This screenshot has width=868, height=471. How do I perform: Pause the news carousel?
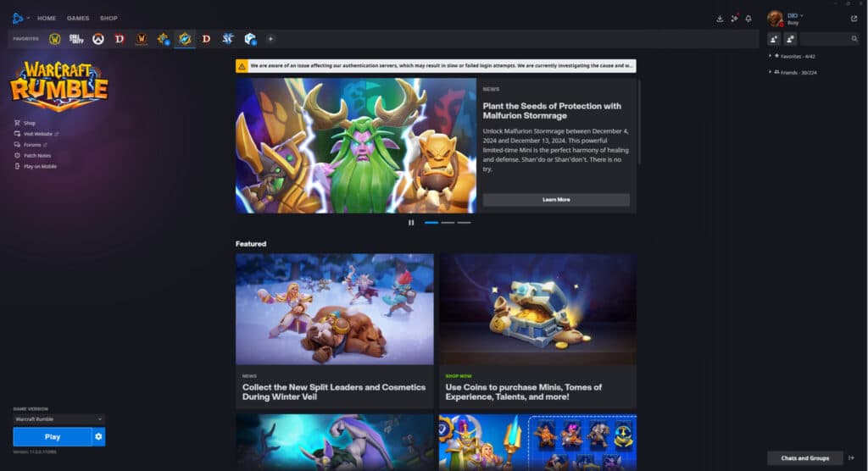(x=411, y=223)
